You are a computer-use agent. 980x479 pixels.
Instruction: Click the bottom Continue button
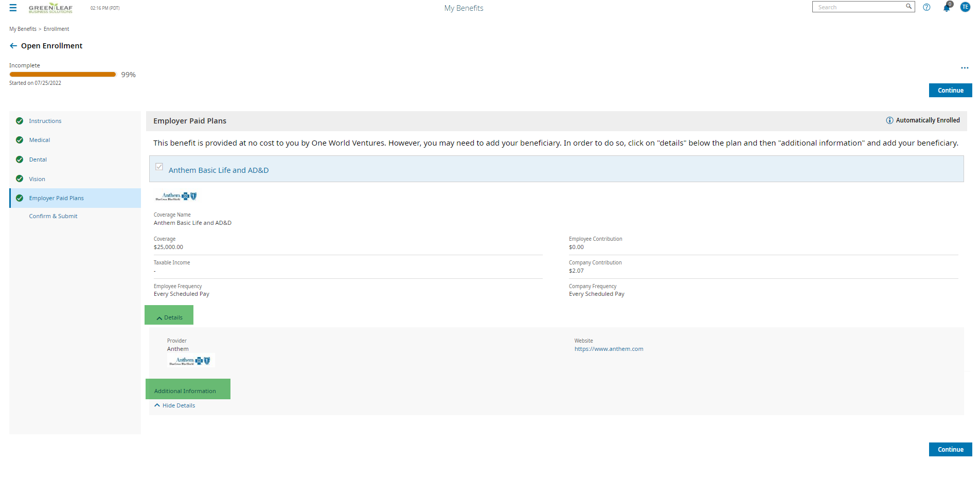[951, 450]
